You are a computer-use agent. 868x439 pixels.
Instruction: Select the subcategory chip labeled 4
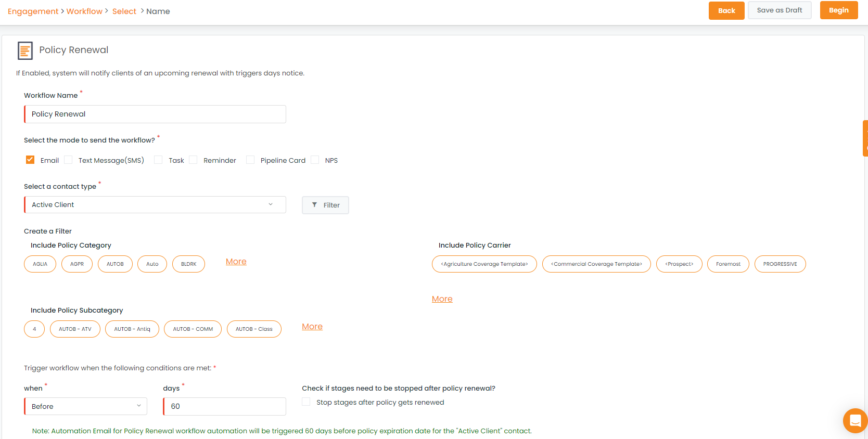34,329
